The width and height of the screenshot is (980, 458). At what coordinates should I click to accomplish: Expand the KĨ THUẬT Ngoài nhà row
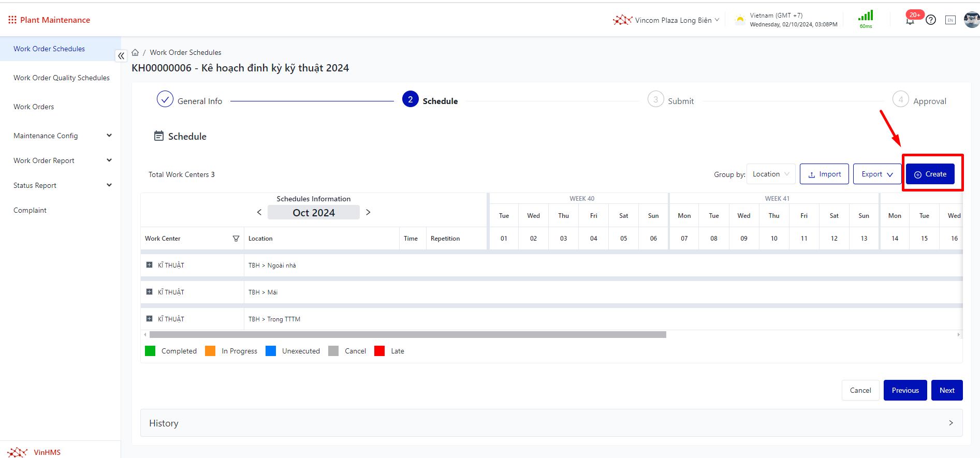tap(150, 265)
